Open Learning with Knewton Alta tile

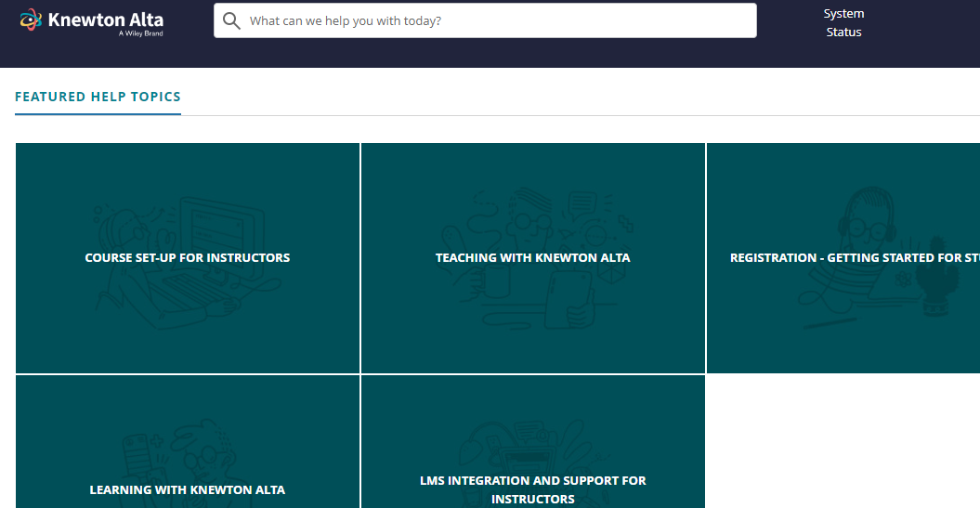point(188,442)
